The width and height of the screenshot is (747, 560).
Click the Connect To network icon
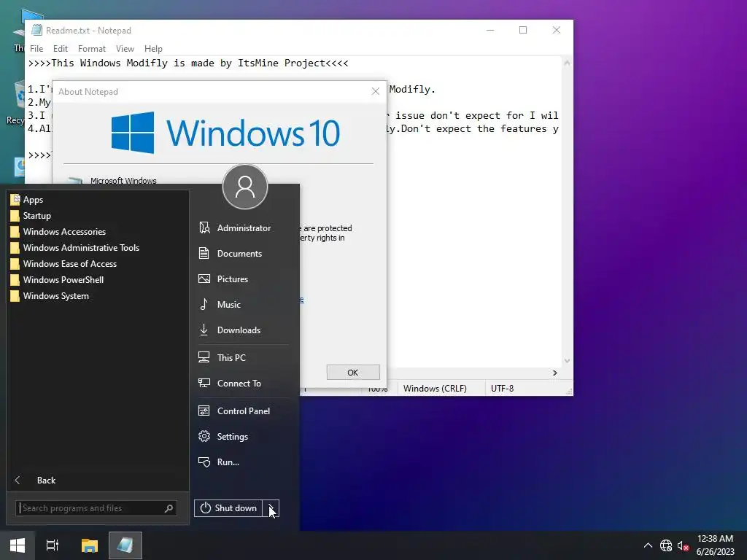204,383
